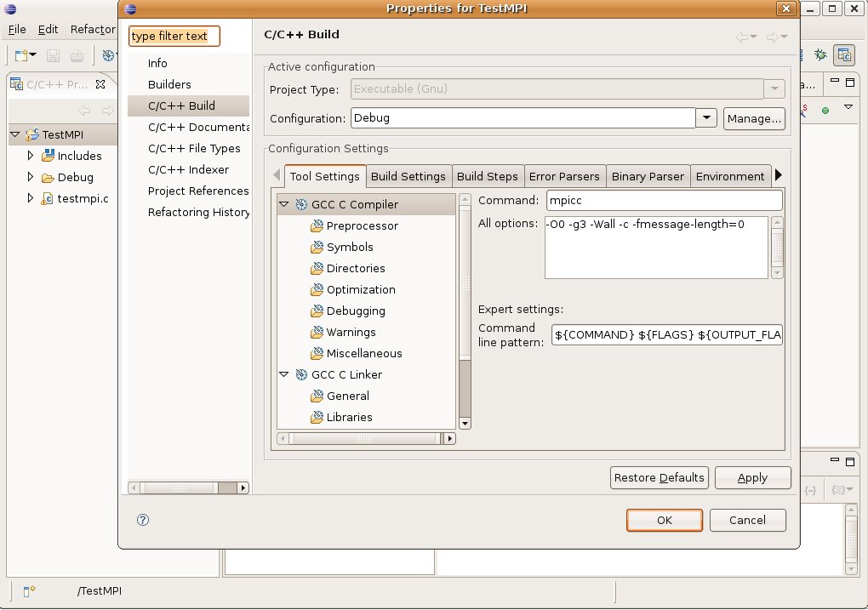
Task: Expand the Includes node
Action: (31, 156)
